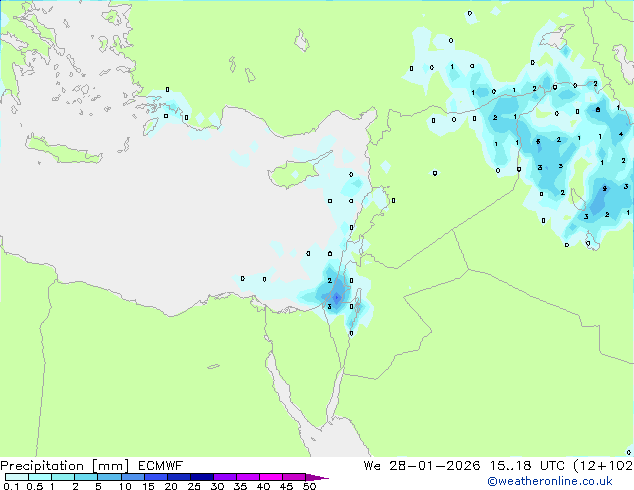Select the 0.5–1 mm legend swatch
634x490 pixels.
pos(40,477)
